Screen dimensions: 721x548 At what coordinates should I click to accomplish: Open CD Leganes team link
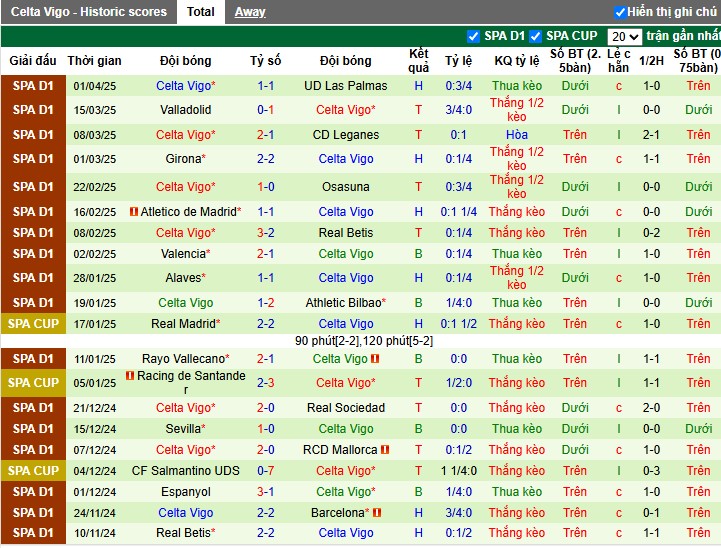[x=346, y=135]
